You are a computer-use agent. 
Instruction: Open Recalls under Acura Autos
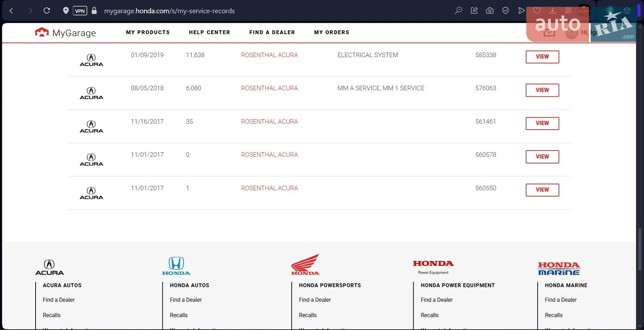52,315
